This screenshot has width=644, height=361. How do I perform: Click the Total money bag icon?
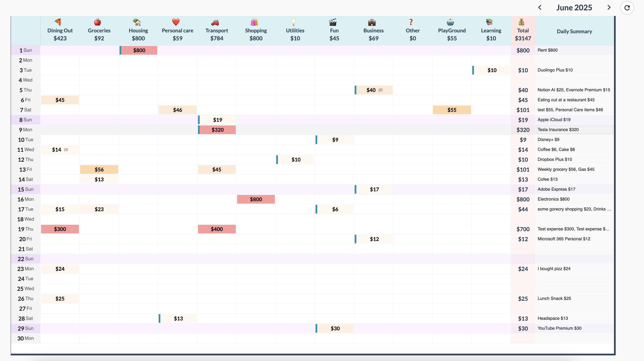coord(521,22)
